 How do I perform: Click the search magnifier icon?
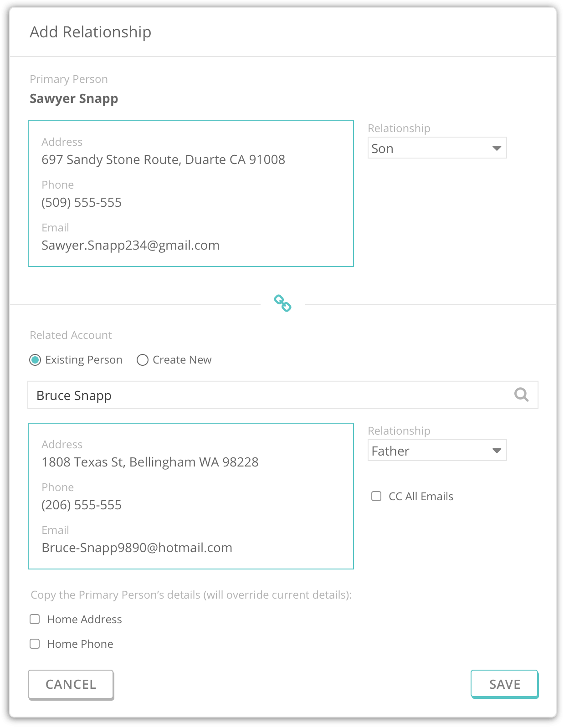(x=521, y=395)
